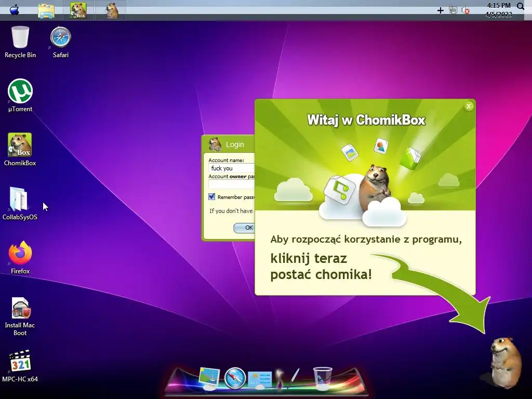Open the network status tray icon
The height and width of the screenshot is (399, 532).
click(453, 10)
